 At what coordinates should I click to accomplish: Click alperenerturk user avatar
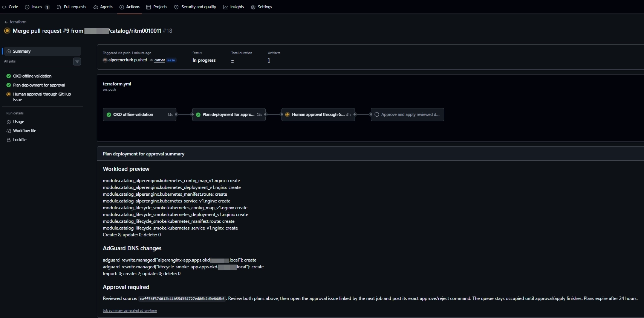pyautogui.click(x=105, y=60)
